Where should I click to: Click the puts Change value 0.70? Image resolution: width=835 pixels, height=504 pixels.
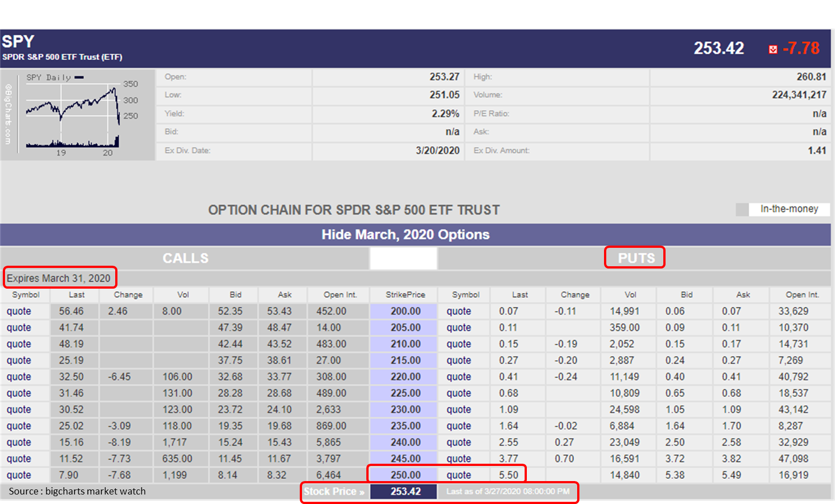[564, 459]
